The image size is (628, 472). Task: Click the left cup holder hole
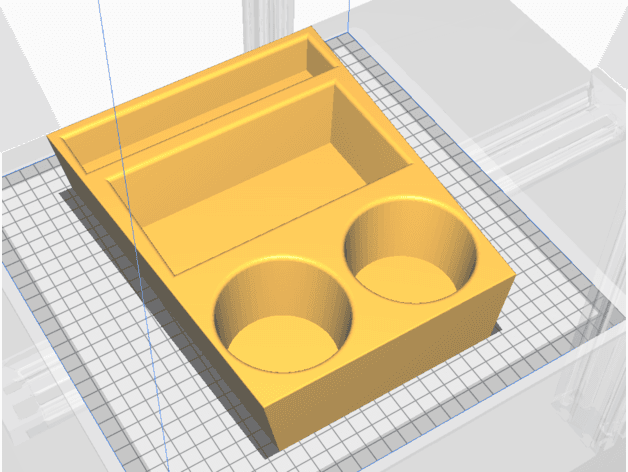pyautogui.click(x=283, y=315)
